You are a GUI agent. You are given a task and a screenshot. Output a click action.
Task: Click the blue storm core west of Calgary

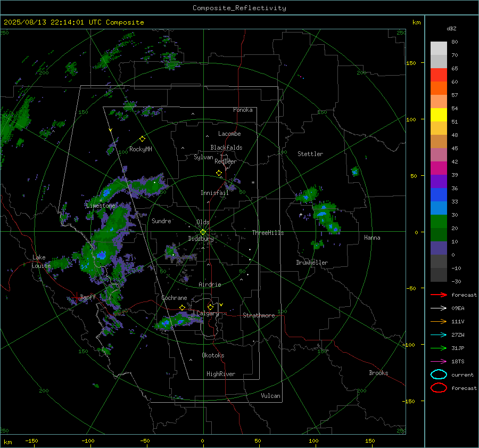coord(166,323)
